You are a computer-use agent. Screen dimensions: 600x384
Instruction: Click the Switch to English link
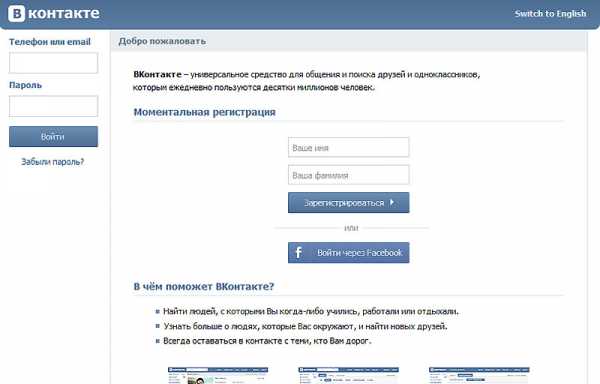pos(550,14)
